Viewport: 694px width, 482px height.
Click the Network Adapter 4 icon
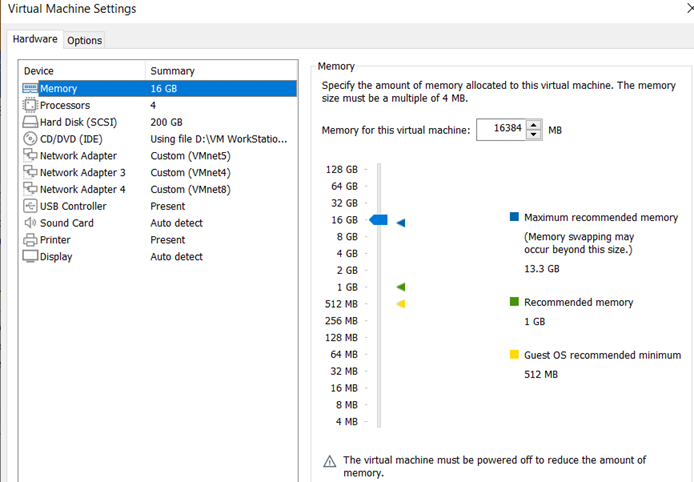[x=30, y=189]
